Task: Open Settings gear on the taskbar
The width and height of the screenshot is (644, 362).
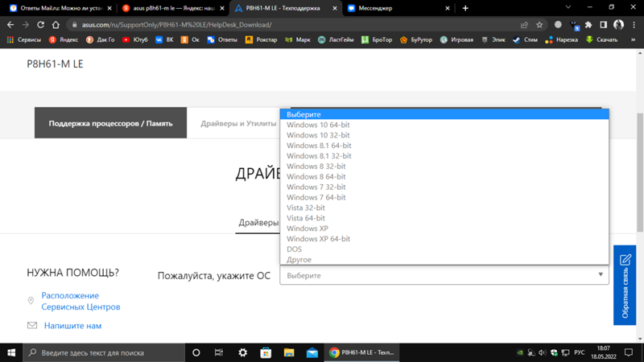Action: click(x=243, y=352)
